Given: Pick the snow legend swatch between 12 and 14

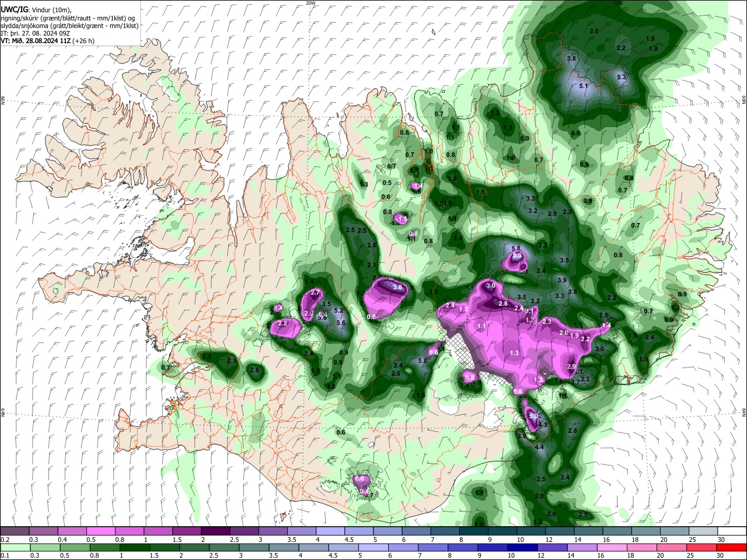Looking at the screenshot, I should tap(559, 531).
